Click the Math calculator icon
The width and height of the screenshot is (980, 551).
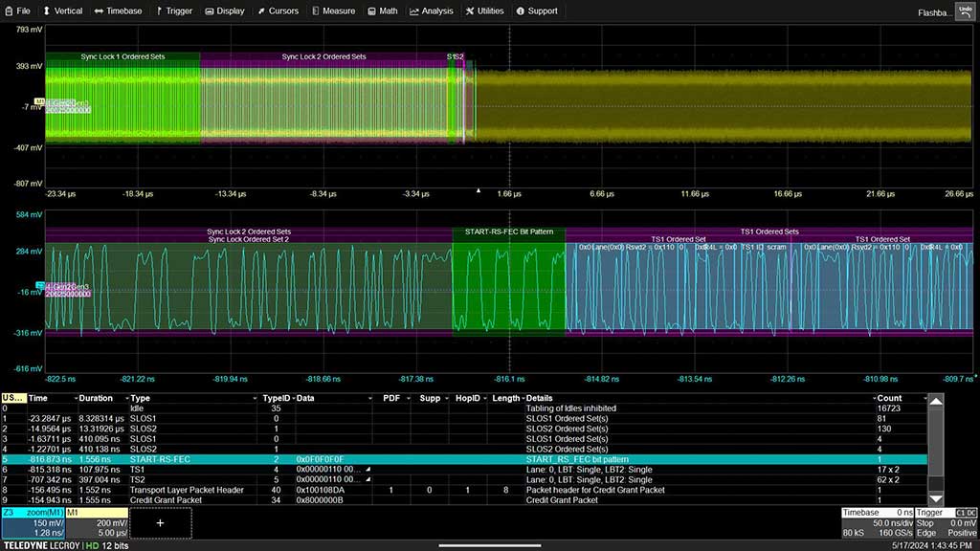369,11
